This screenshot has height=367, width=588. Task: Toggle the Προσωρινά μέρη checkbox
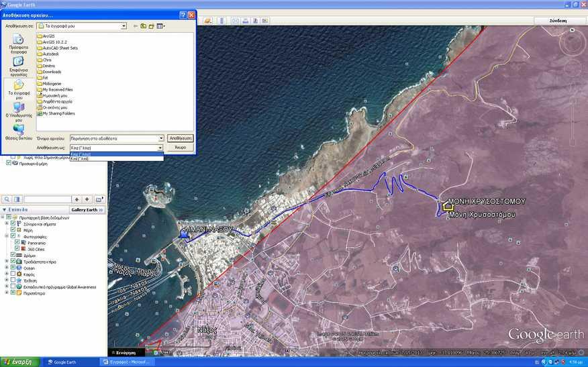[8, 163]
